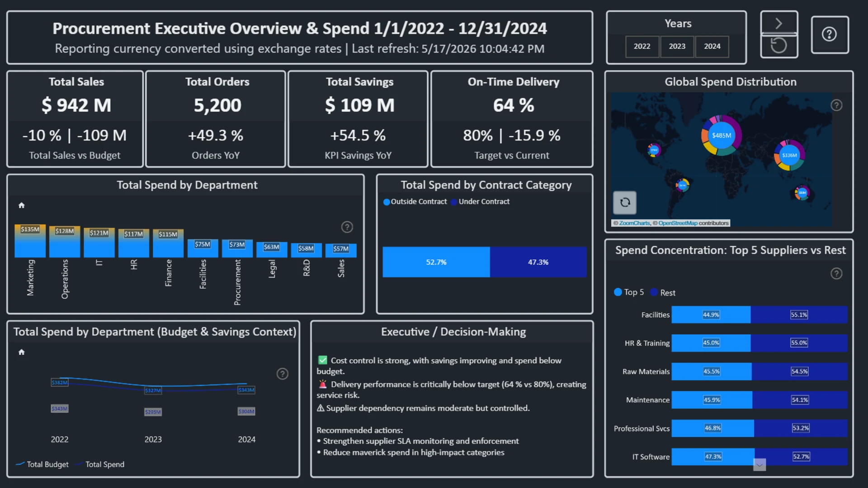Open help icon in Total Spend by Department
The width and height of the screenshot is (868, 488).
click(347, 227)
